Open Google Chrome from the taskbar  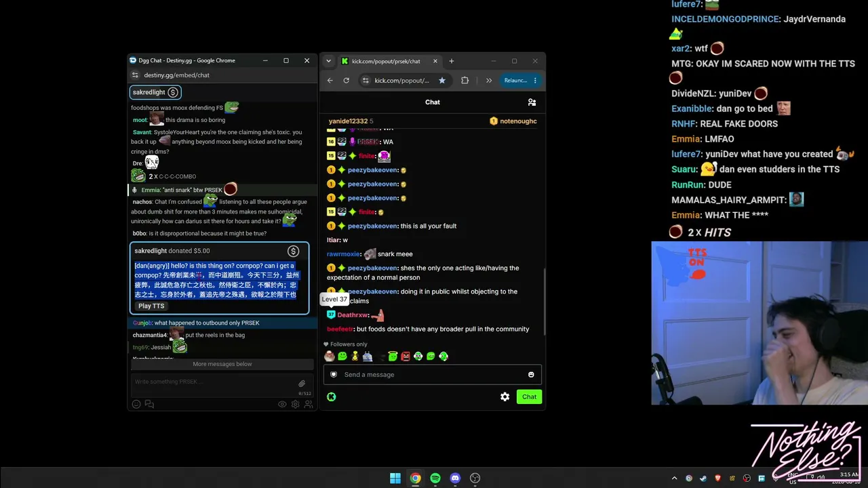click(415, 478)
